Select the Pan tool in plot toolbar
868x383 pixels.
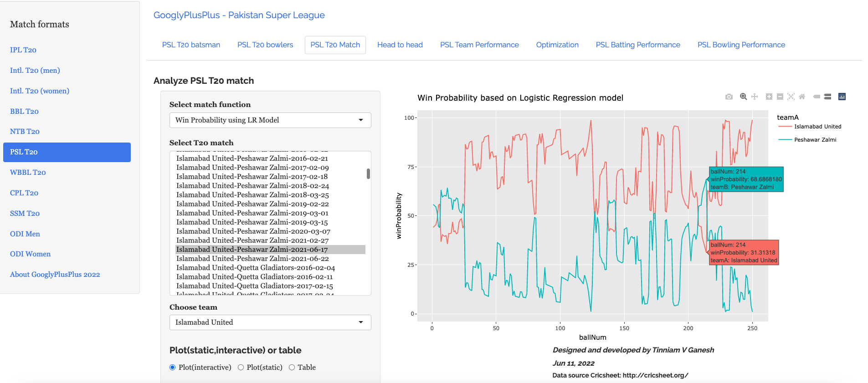(755, 97)
